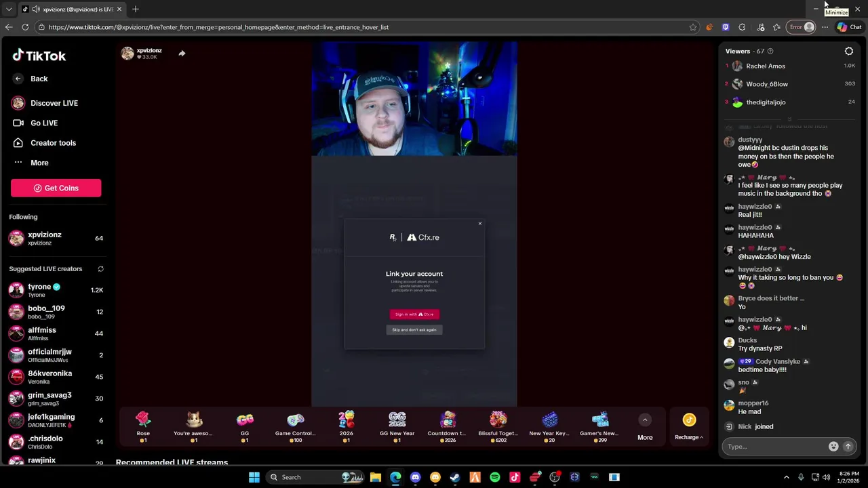Show hidden system tray icons
This screenshot has width=868, height=488.
click(787, 477)
